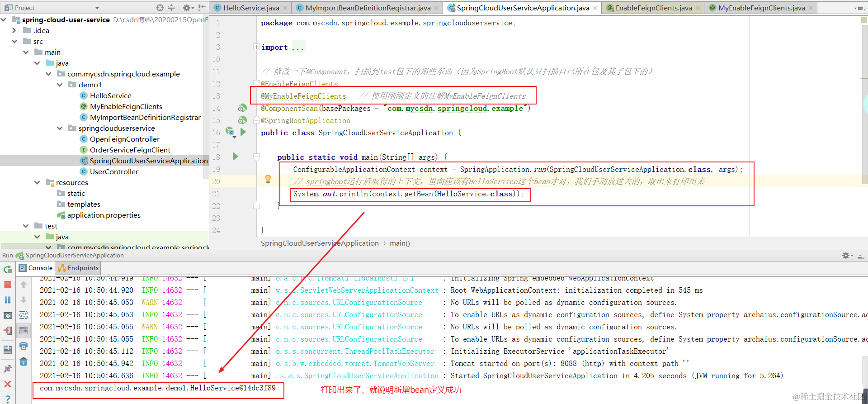Switch to the MyImportBeanDefinitionRegistrar.java tab
The height and width of the screenshot is (404, 868).
(368, 8)
